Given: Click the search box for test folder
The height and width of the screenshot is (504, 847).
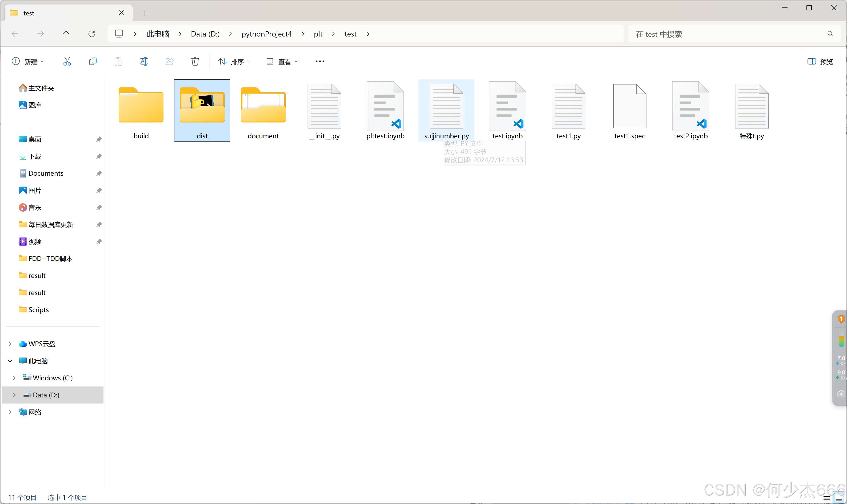Looking at the screenshot, I should tap(727, 34).
